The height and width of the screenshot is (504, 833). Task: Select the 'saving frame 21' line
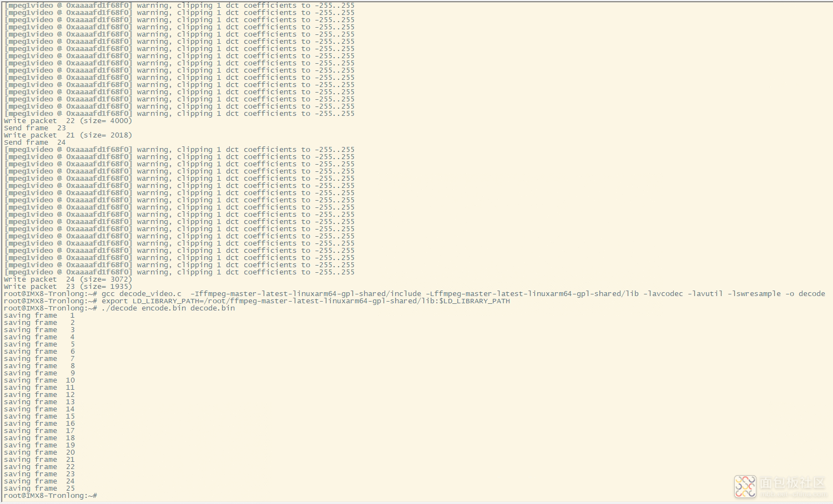39,460
